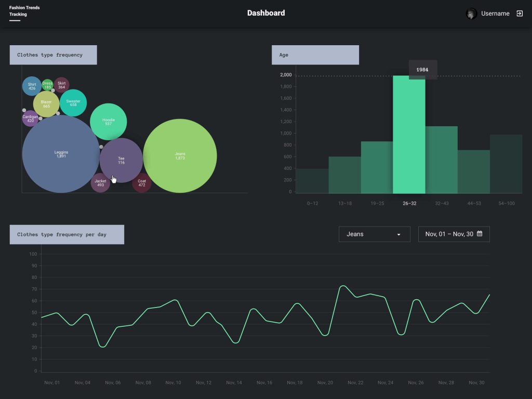Click the Username link
The image size is (532, 399).
click(494, 13)
